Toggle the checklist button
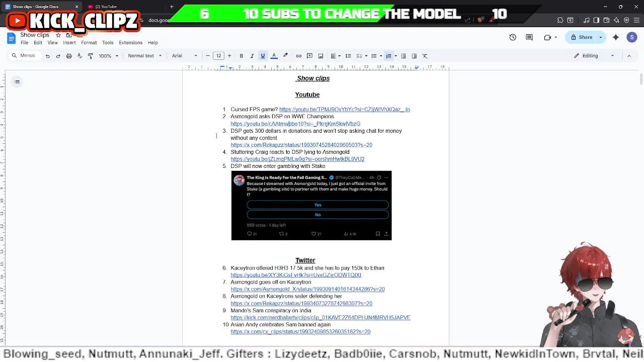 [359, 56]
